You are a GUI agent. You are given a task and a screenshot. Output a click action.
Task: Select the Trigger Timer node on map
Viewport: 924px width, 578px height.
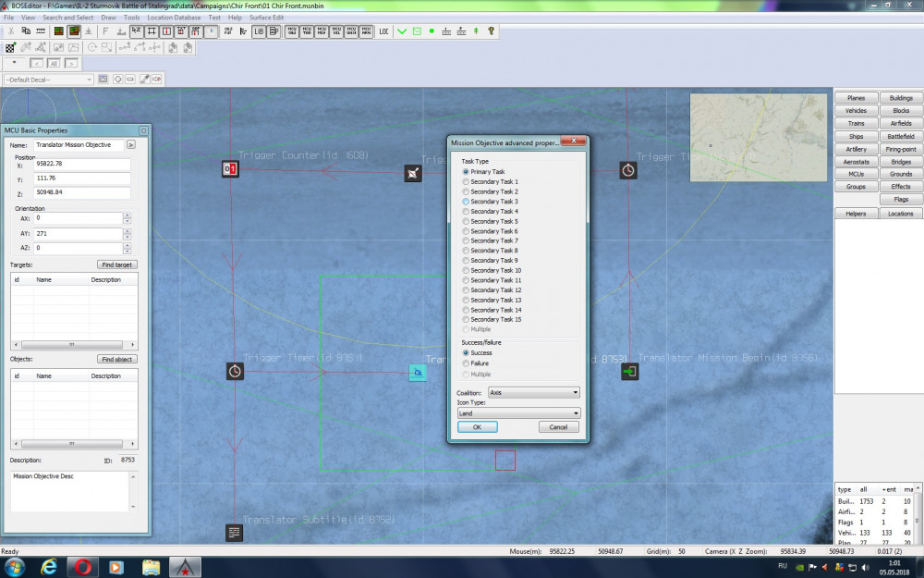235,371
